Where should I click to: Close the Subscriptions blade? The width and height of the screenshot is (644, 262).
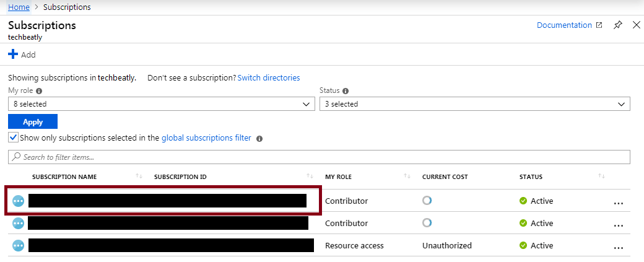[x=636, y=25]
